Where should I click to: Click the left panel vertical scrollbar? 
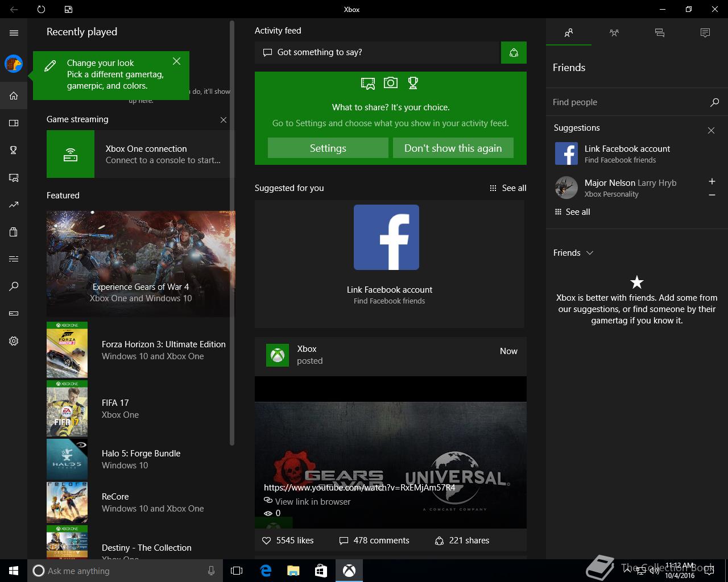231,233
